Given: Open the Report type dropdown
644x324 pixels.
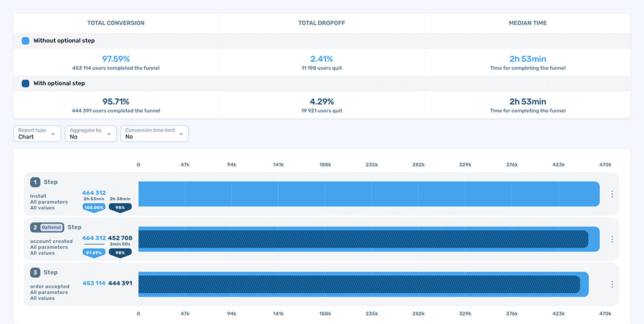Looking at the screenshot, I should click(x=37, y=134).
